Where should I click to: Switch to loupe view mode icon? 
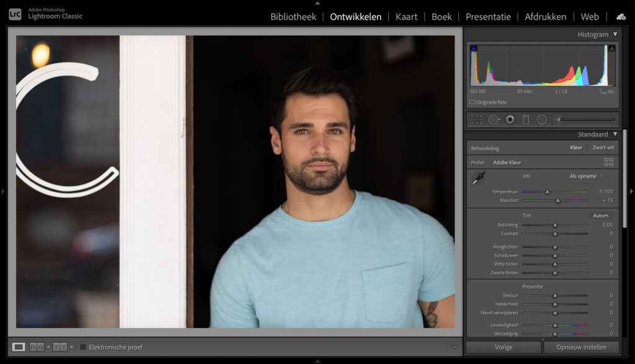tap(19, 347)
